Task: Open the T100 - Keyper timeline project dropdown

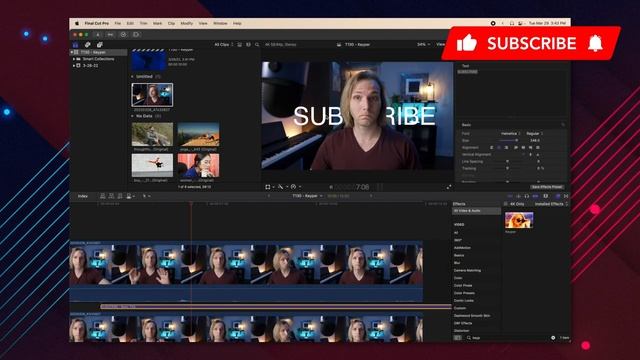Action: pos(307,196)
